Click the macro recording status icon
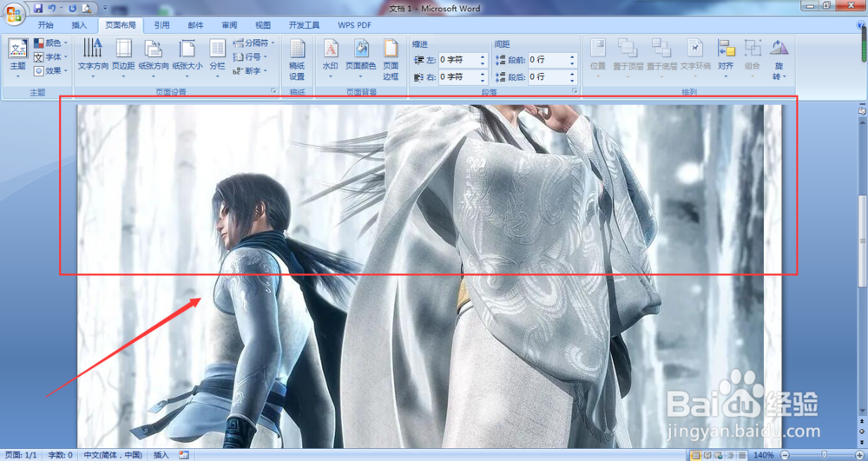 click(x=184, y=455)
